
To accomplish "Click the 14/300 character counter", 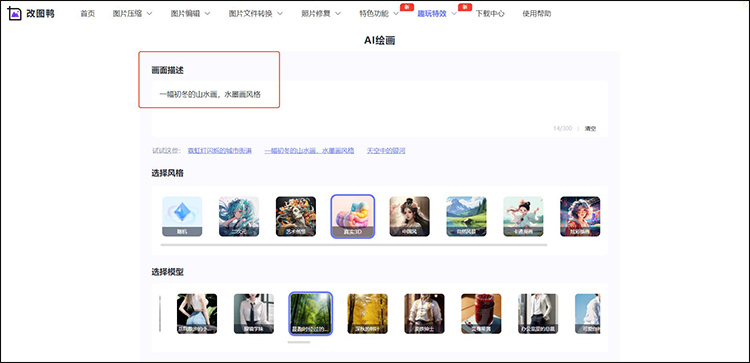I will tap(562, 129).
